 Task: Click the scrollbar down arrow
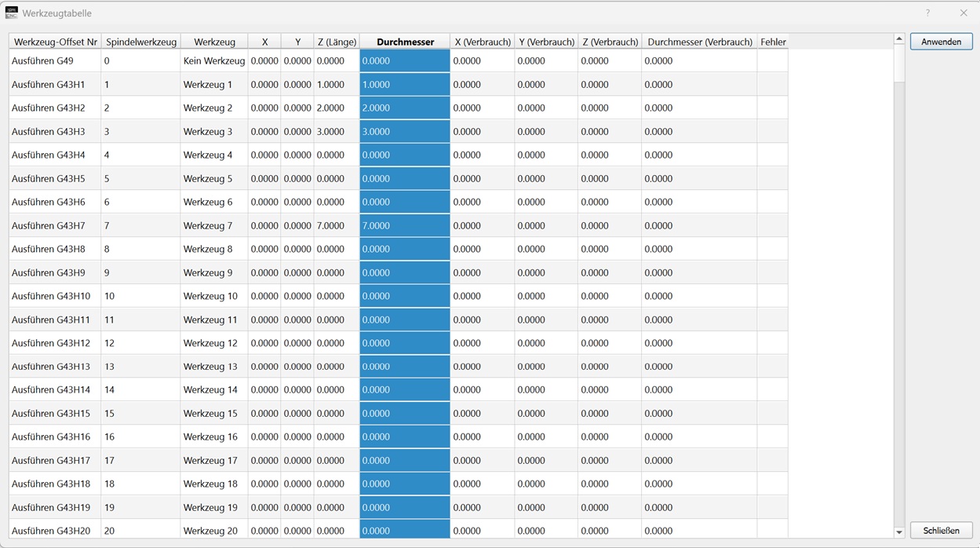click(899, 532)
